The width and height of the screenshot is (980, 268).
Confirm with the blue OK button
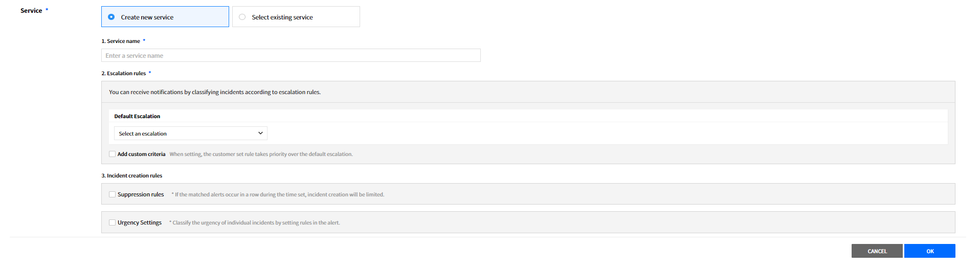pyautogui.click(x=929, y=251)
